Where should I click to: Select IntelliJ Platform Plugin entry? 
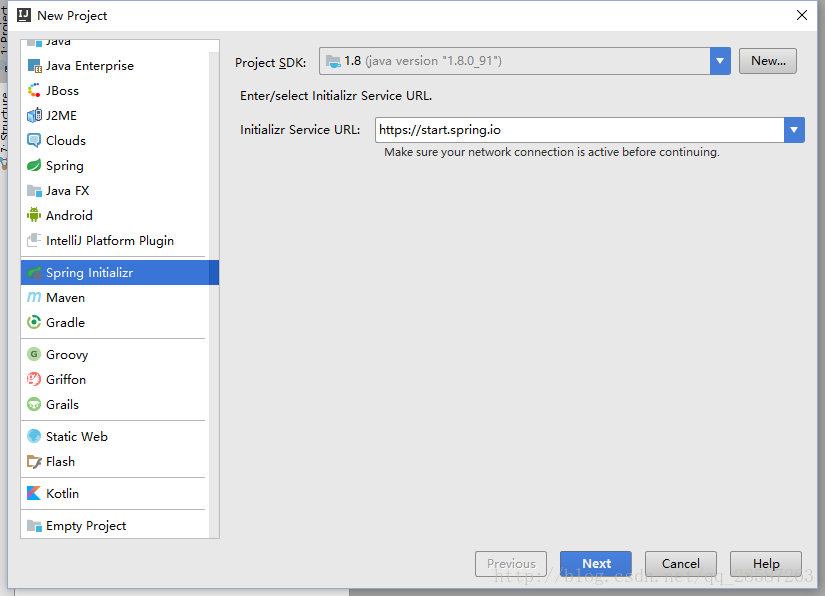(115, 240)
